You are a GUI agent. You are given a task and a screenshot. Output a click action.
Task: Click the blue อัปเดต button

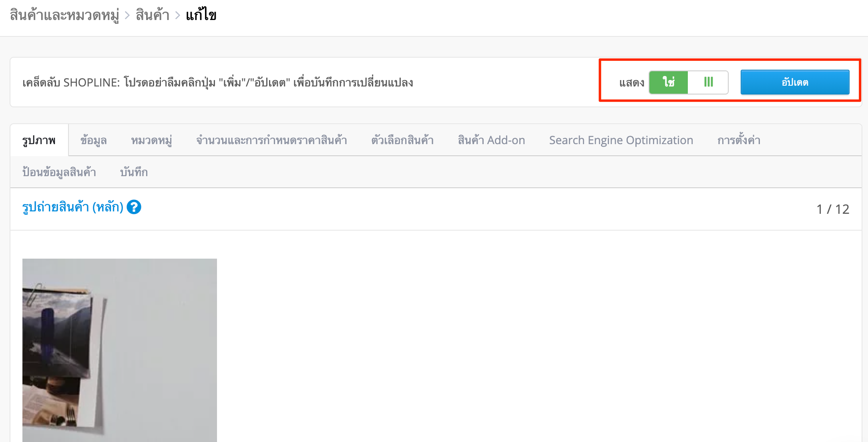[795, 82]
